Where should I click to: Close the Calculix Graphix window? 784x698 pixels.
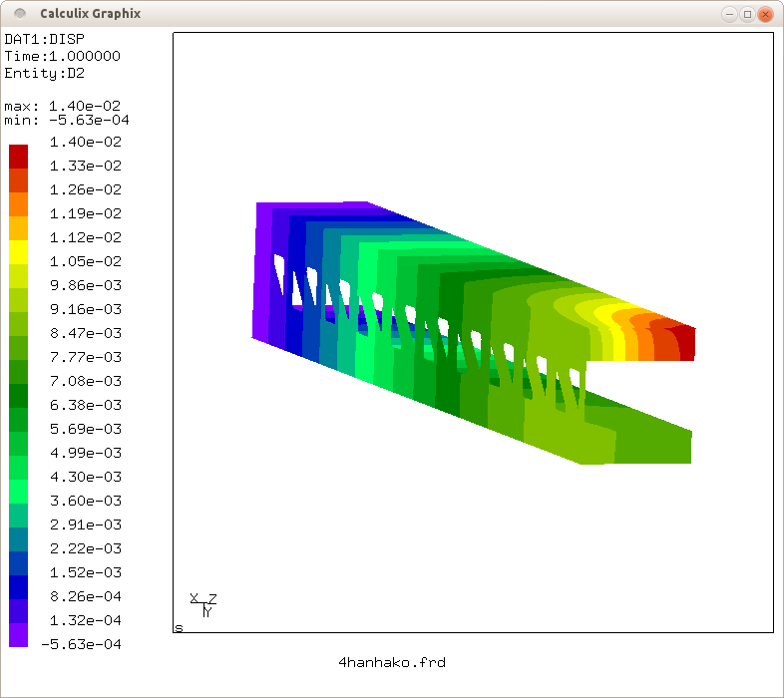tap(765, 14)
